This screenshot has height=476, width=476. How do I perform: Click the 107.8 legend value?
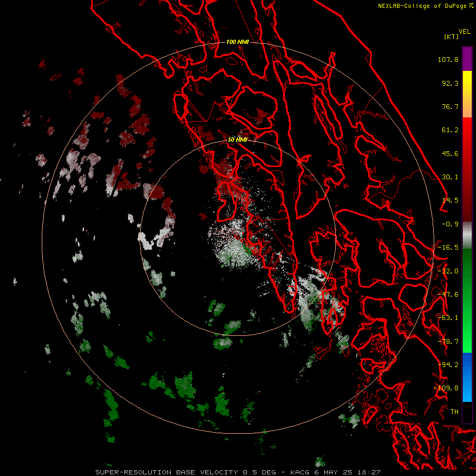(448, 59)
